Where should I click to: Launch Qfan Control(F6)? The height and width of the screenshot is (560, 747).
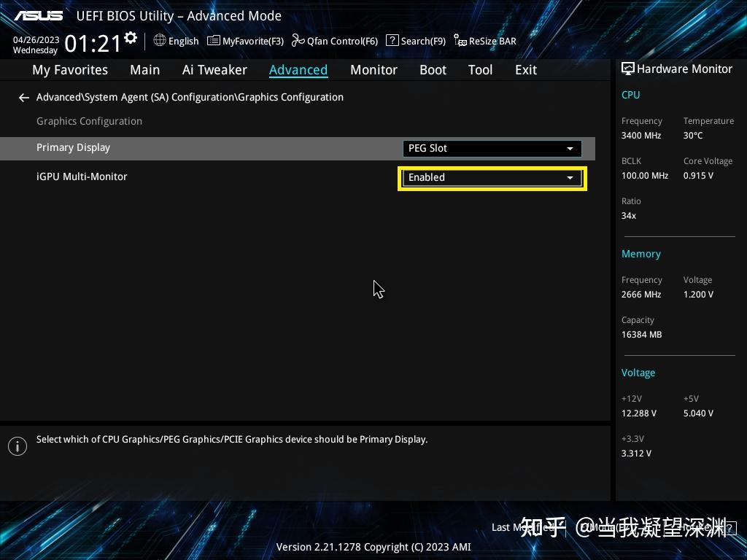[x=334, y=41]
